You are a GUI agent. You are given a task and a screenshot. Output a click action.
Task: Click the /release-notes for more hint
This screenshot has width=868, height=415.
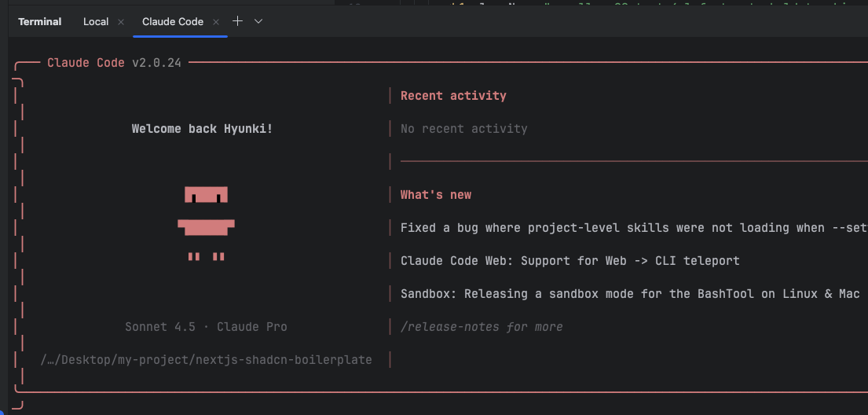coord(482,327)
